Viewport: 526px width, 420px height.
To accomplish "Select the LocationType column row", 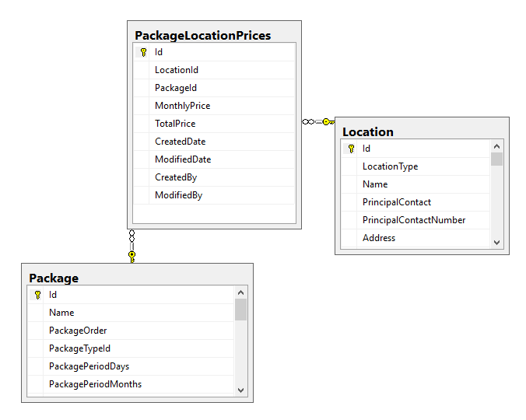I will pos(416,166).
